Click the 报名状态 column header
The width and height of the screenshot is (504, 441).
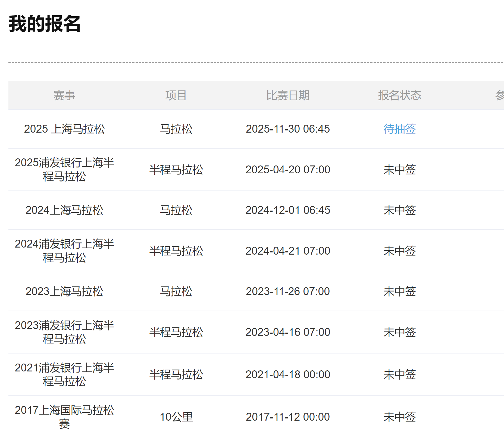coord(399,95)
